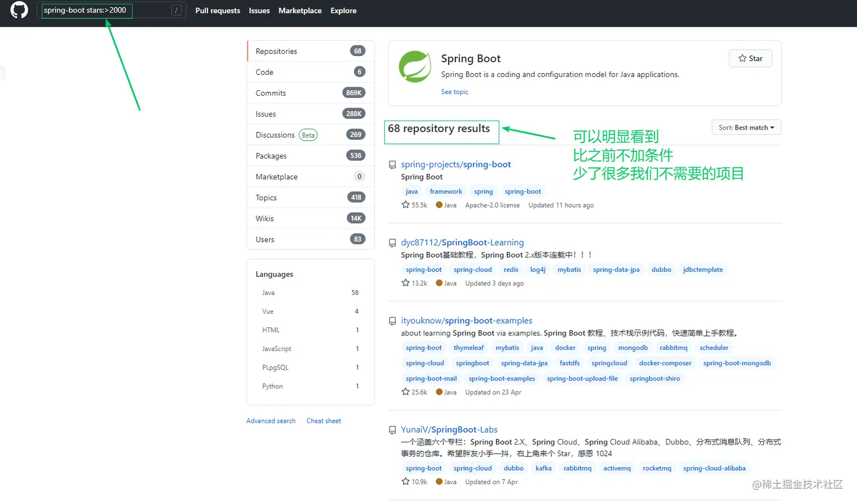857x504 pixels.
Task: Click the 55.5k stargazers star icon
Action: [x=405, y=205]
